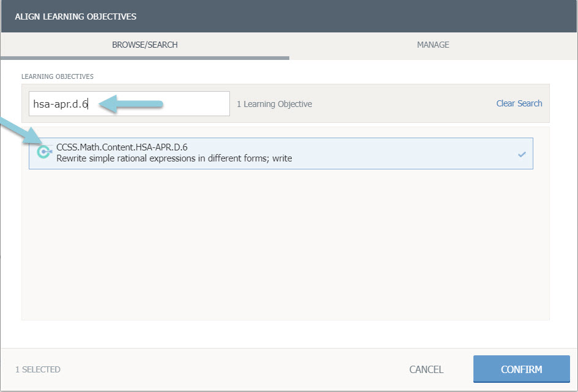Click the Clear Search link

tap(519, 103)
